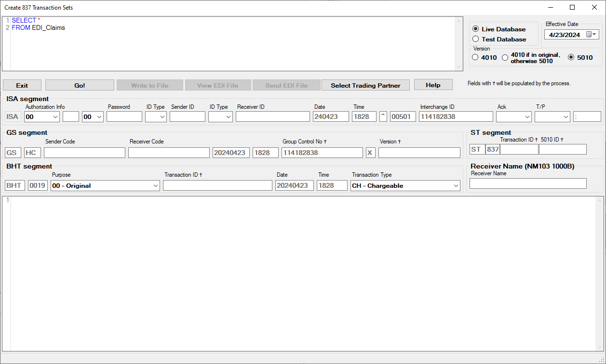Click the 5010 ID field
Image resolution: width=606 pixels, height=364 pixels.
(563, 149)
